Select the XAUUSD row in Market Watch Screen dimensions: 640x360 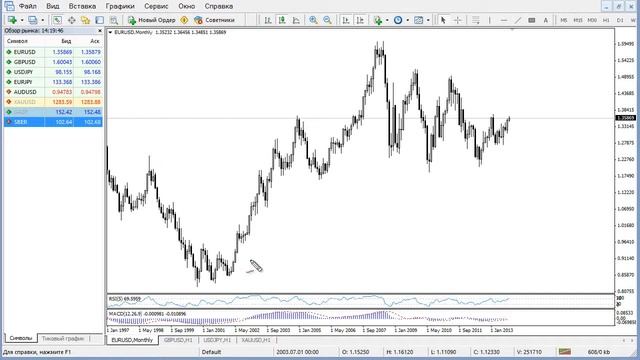[53, 102]
